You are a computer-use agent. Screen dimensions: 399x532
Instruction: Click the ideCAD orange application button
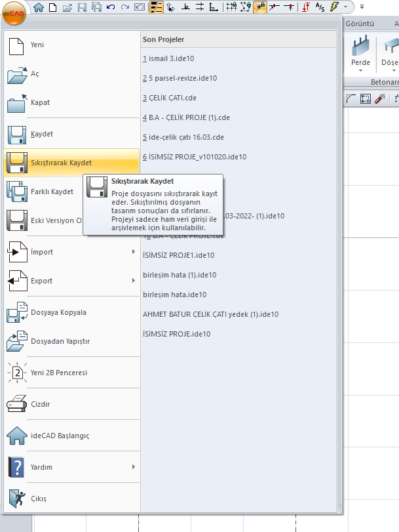point(14,13)
